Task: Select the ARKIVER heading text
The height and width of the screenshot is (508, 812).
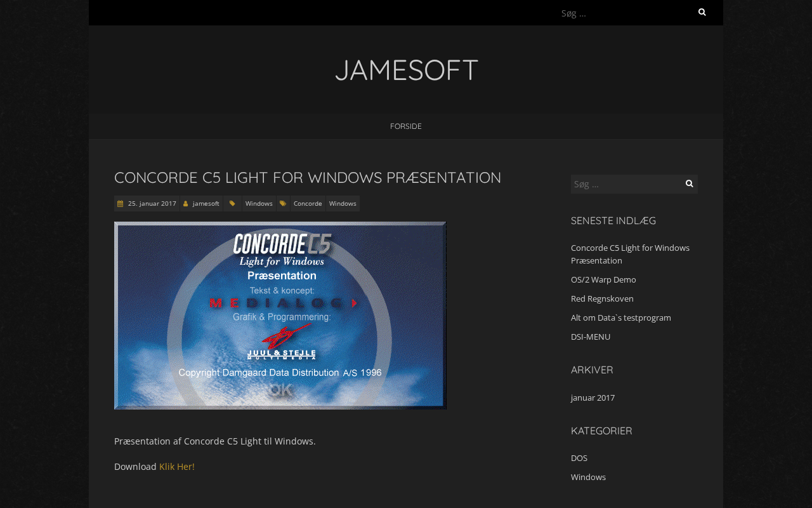Action: pyautogui.click(x=592, y=370)
